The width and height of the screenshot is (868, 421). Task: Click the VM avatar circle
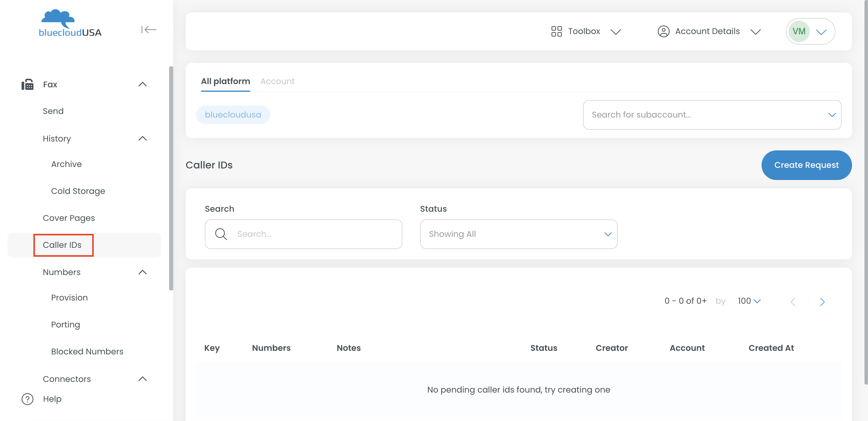pos(799,31)
